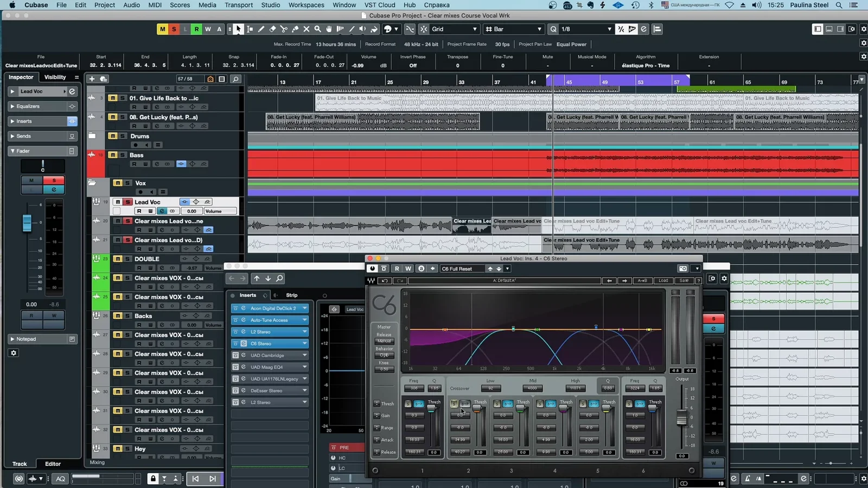Toggle Solo on the Lead Voc track

pyautogui.click(x=127, y=202)
